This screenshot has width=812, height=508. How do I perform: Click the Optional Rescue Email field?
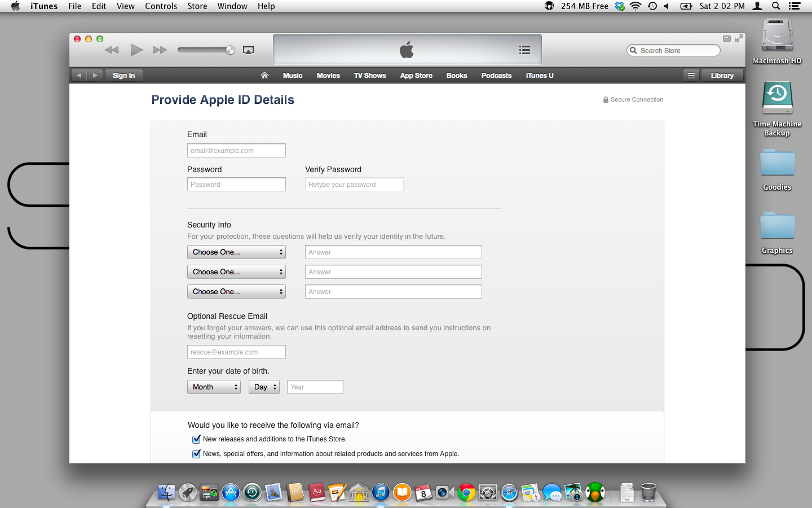(x=236, y=352)
